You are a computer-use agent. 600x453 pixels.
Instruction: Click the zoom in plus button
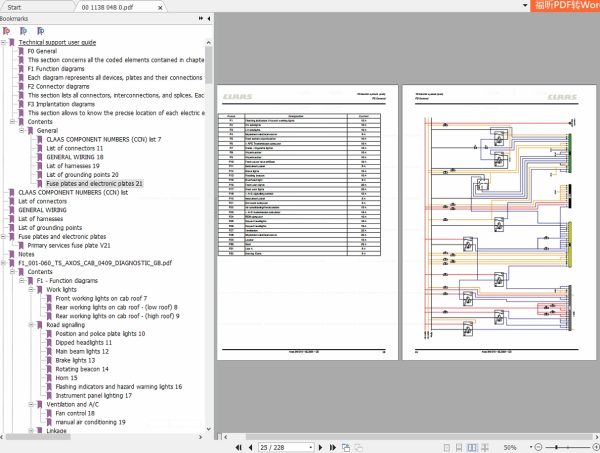pos(594,447)
